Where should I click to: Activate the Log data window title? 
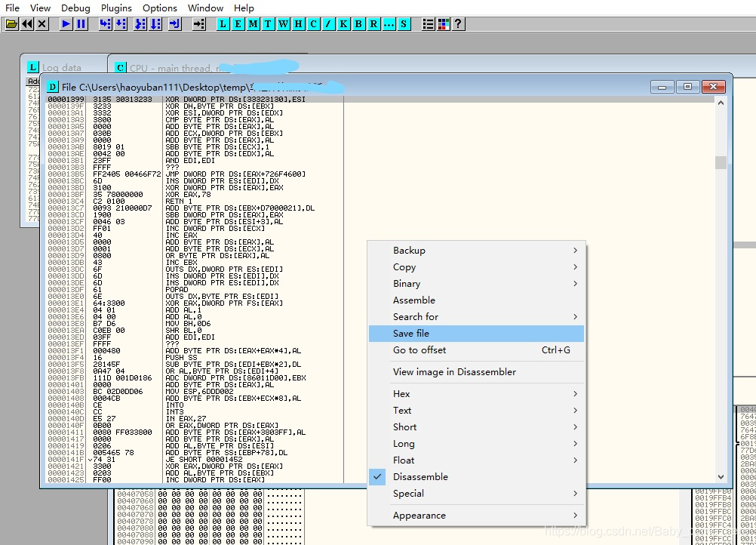point(61,68)
